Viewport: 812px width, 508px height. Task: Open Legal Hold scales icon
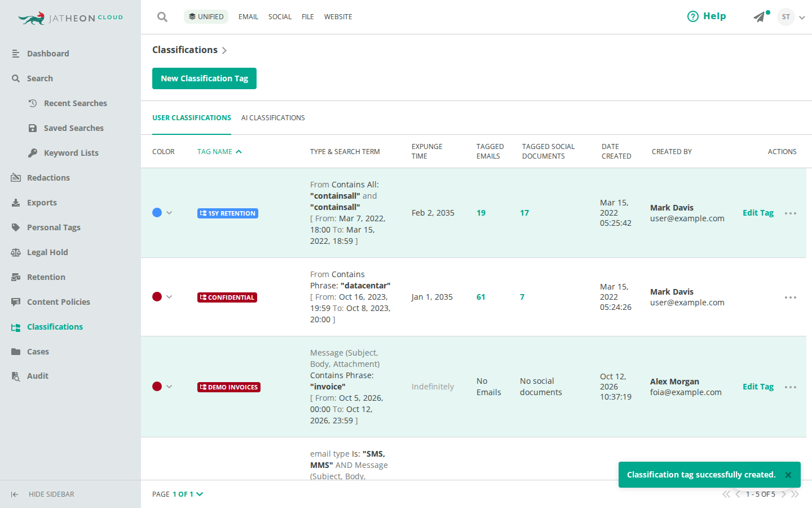pyautogui.click(x=16, y=252)
